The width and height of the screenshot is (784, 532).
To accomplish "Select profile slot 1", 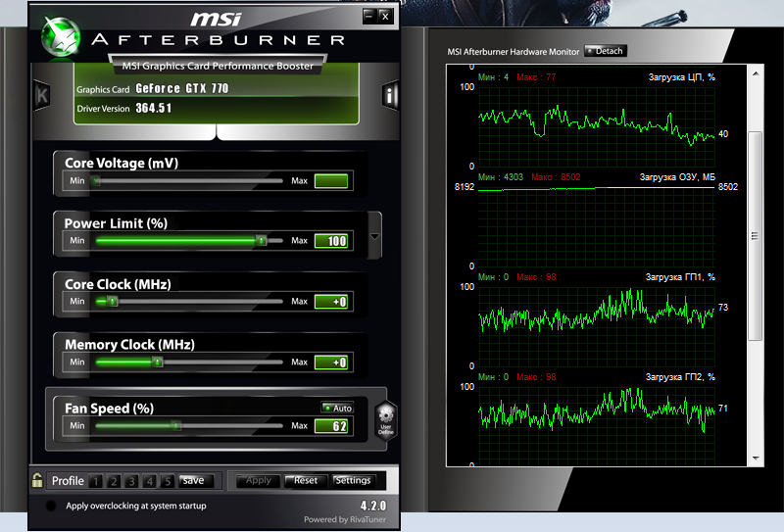I will pos(95,481).
